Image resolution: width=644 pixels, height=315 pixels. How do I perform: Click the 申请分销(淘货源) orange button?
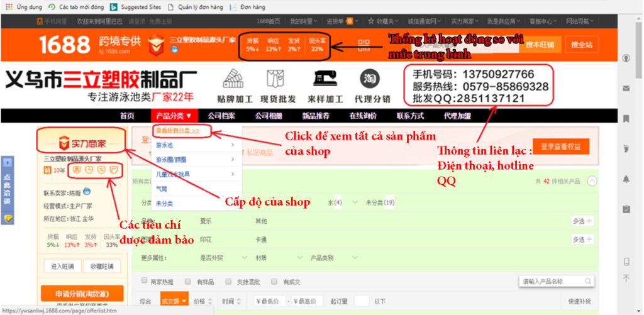pyautogui.click(x=82, y=294)
